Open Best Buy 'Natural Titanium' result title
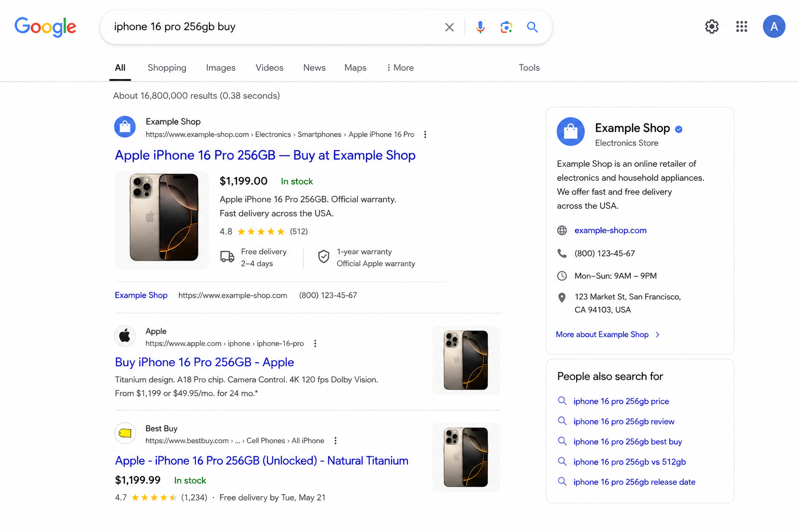Viewport: 798px width, 532px height. tap(261, 461)
